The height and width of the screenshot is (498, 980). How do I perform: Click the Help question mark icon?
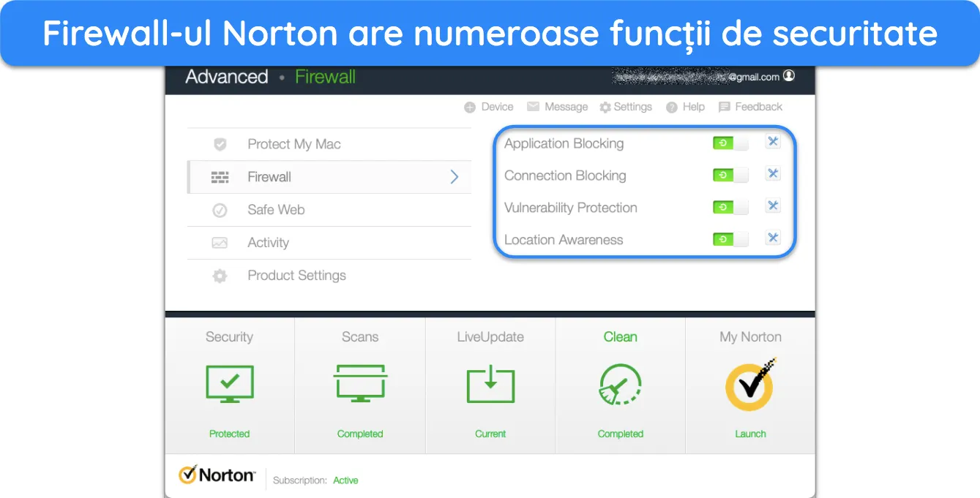tap(672, 107)
